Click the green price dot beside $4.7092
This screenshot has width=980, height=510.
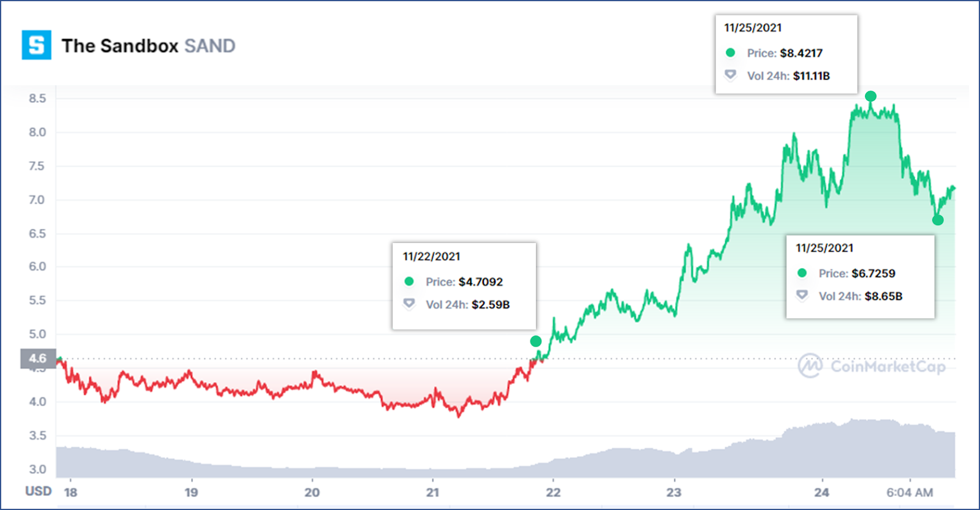409,281
